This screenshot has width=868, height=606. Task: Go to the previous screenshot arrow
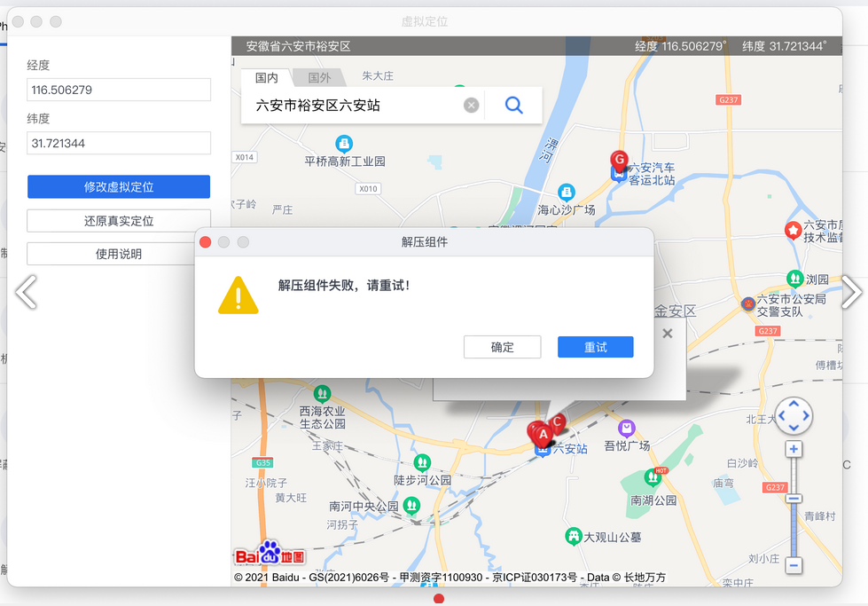(x=26, y=292)
